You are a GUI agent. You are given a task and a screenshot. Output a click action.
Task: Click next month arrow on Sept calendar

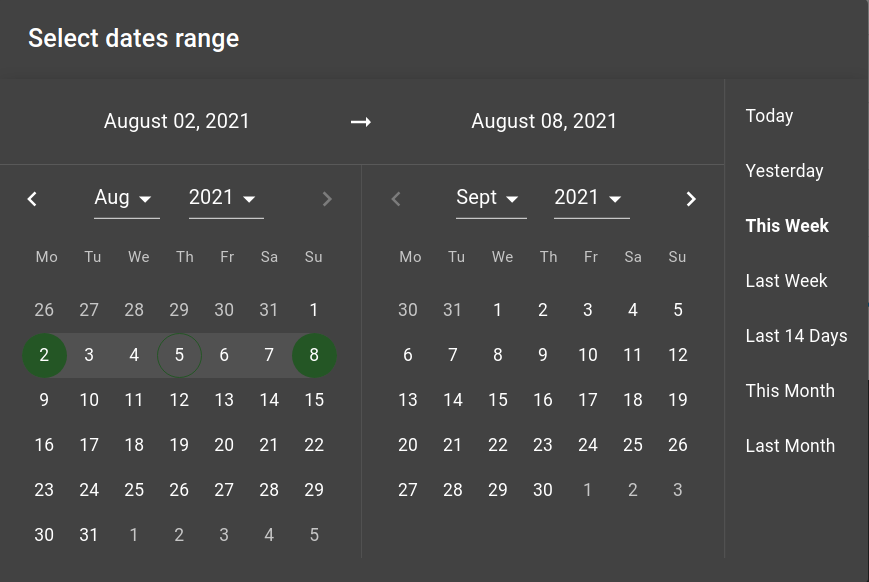pos(691,199)
